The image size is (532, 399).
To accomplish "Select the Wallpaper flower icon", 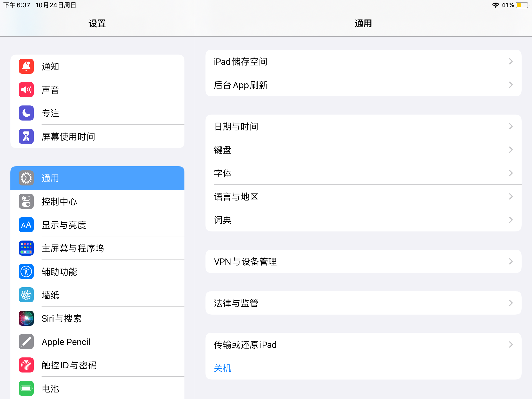I will tap(26, 295).
